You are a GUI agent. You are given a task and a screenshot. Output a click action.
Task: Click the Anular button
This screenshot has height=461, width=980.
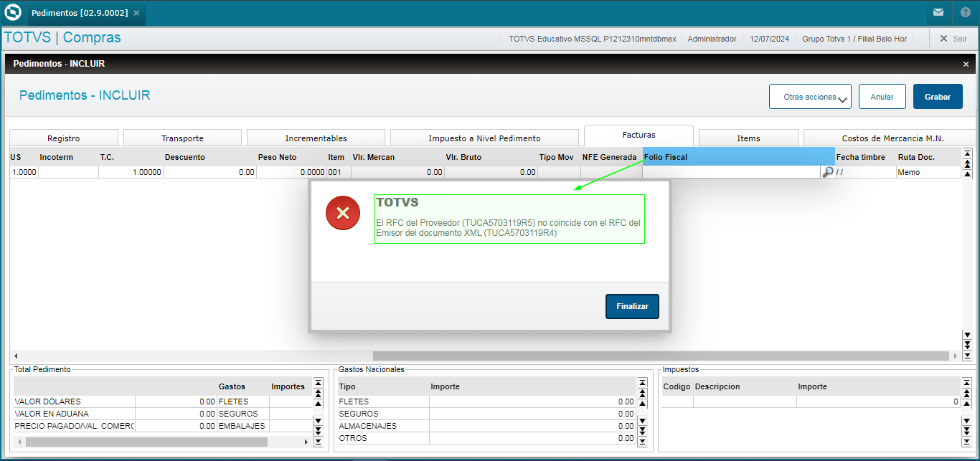point(882,97)
